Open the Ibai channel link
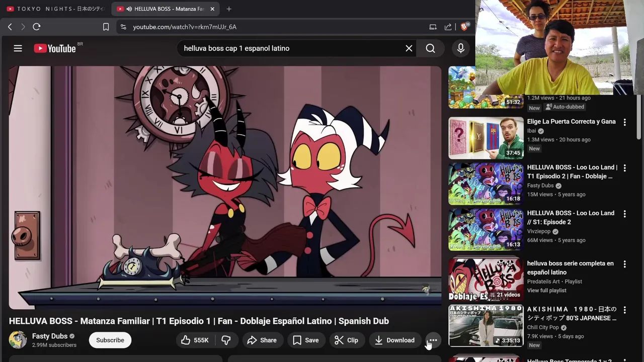The width and height of the screenshot is (644, 362). click(531, 131)
